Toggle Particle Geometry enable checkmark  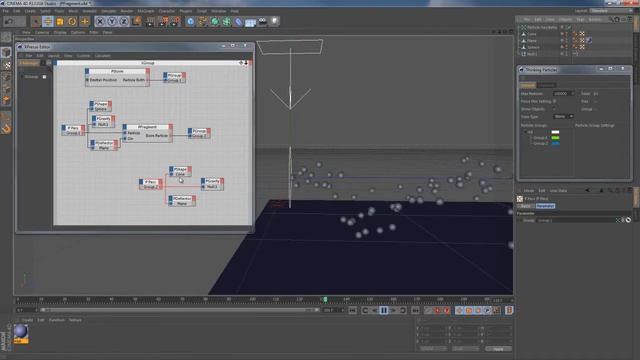[x=568, y=27]
